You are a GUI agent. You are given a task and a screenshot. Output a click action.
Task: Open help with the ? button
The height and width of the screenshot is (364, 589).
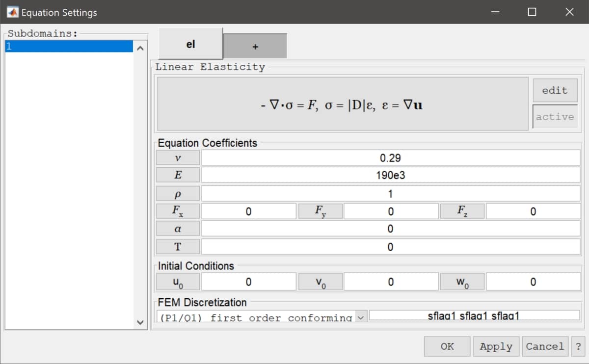578,346
